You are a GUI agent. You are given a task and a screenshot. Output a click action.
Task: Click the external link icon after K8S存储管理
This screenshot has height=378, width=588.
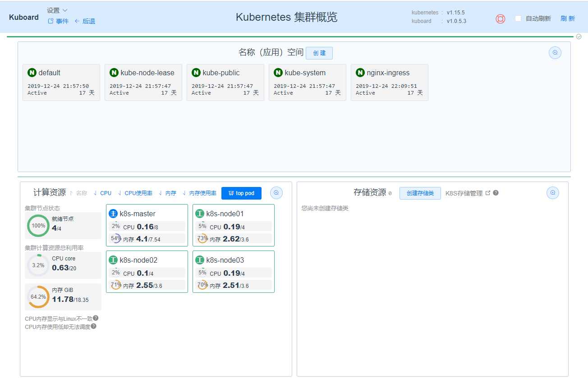point(487,193)
